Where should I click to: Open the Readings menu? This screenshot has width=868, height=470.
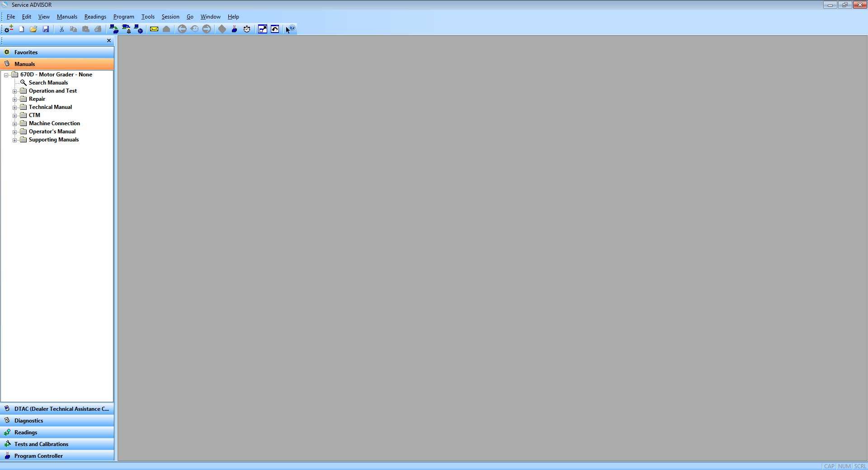95,17
